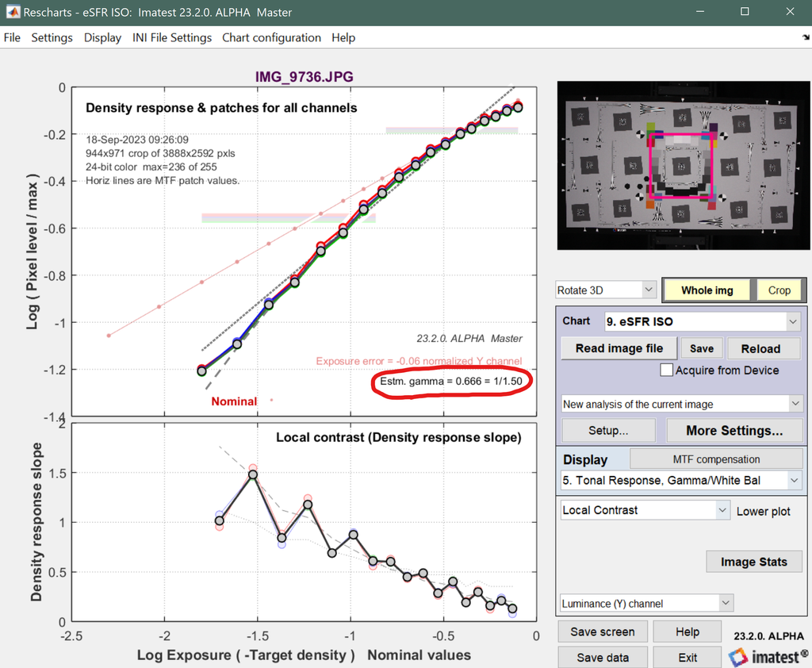Click the Save button next to Read image file
Screen dimensions: 812x668
pos(702,349)
